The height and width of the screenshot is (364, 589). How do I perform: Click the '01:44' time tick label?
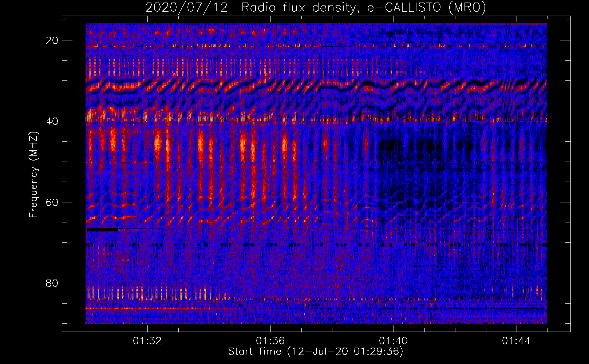click(x=517, y=341)
